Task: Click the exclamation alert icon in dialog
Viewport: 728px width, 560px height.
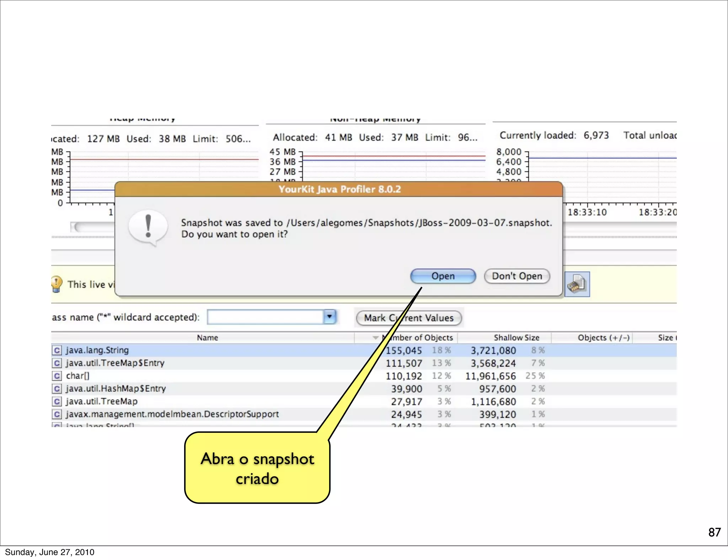Action: coord(148,226)
